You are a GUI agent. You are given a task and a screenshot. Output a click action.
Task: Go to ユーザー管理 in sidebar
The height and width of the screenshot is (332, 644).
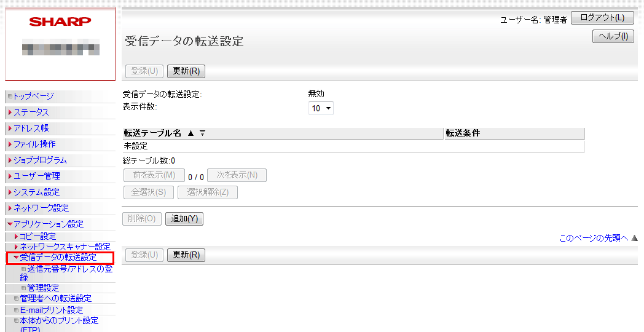pos(37,176)
